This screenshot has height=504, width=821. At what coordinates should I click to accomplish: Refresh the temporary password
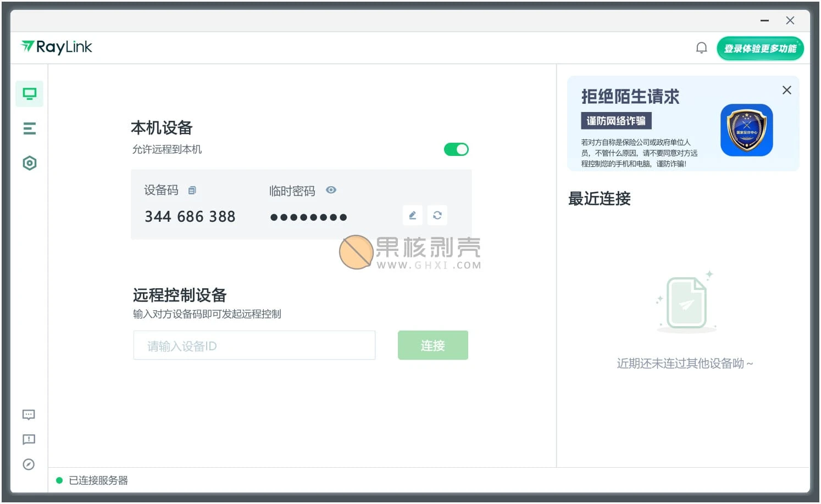[x=437, y=215]
